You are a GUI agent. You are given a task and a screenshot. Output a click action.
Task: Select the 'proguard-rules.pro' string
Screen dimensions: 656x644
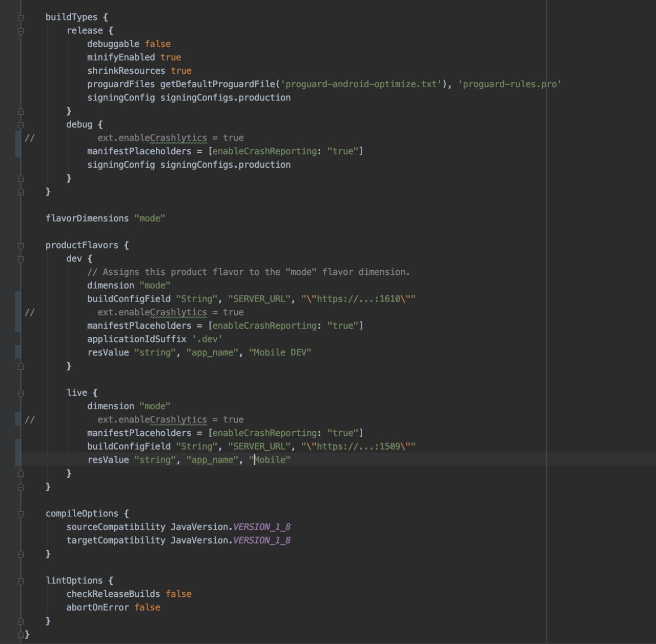coord(510,84)
